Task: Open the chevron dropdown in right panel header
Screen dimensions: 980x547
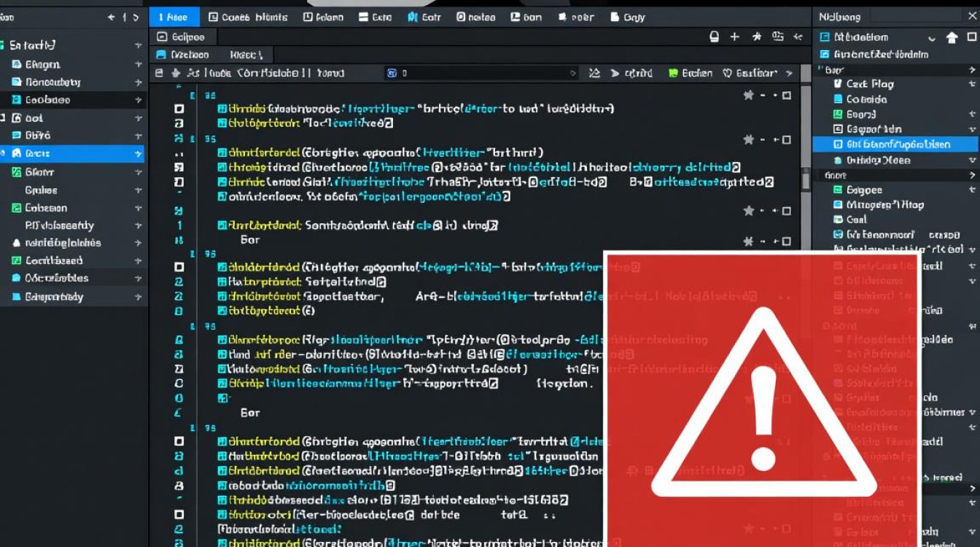Action: [932, 38]
